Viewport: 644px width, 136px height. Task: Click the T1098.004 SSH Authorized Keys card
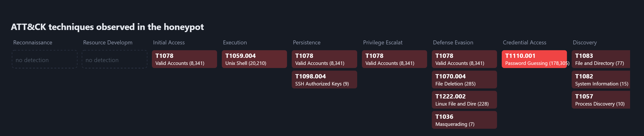(x=324, y=80)
